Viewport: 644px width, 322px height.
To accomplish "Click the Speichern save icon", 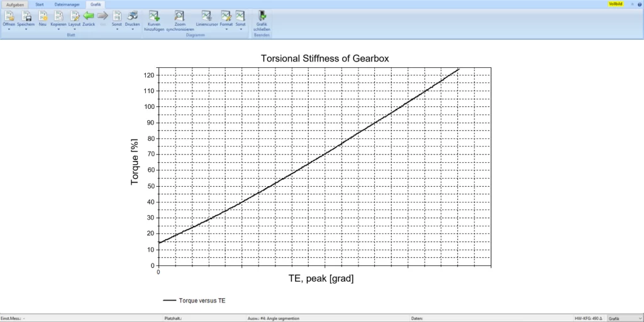I will (26, 16).
